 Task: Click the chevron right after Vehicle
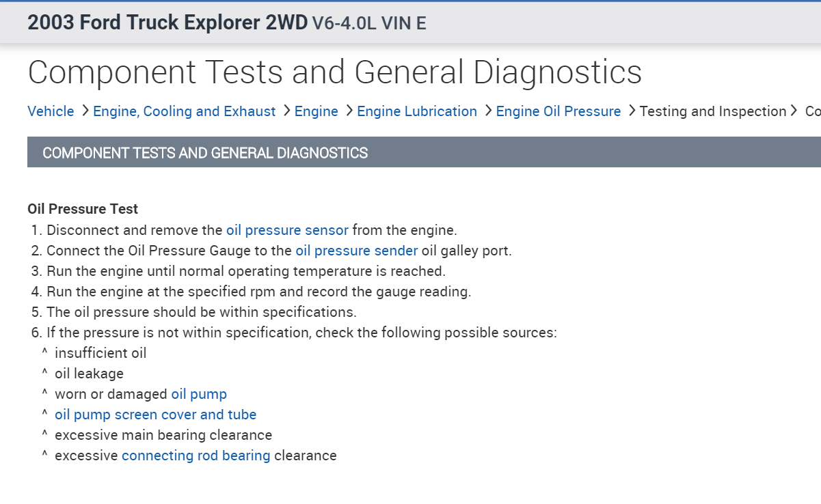(85, 111)
